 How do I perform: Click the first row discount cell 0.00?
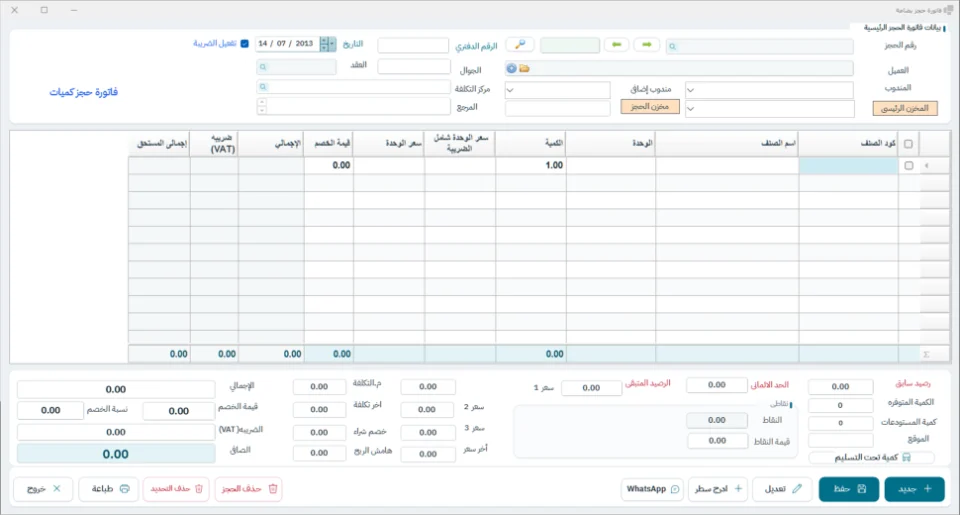(329, 165)
